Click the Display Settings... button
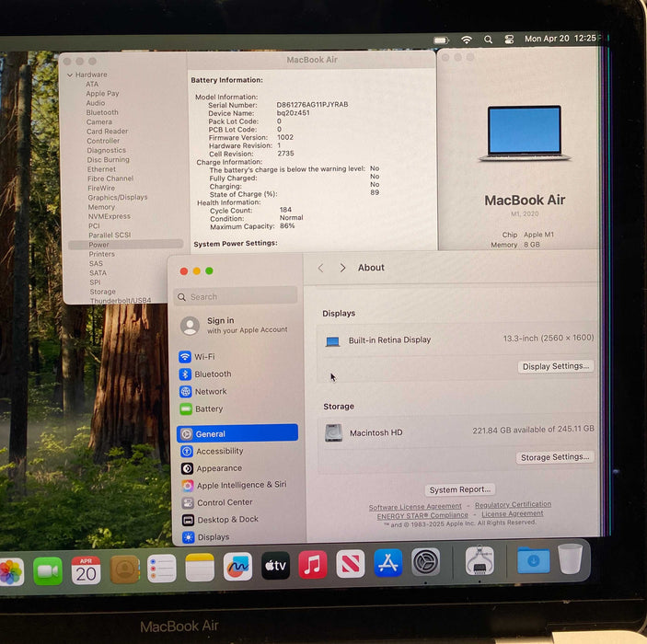The width and height of the screenshot is (647, 644). (555, 366)
